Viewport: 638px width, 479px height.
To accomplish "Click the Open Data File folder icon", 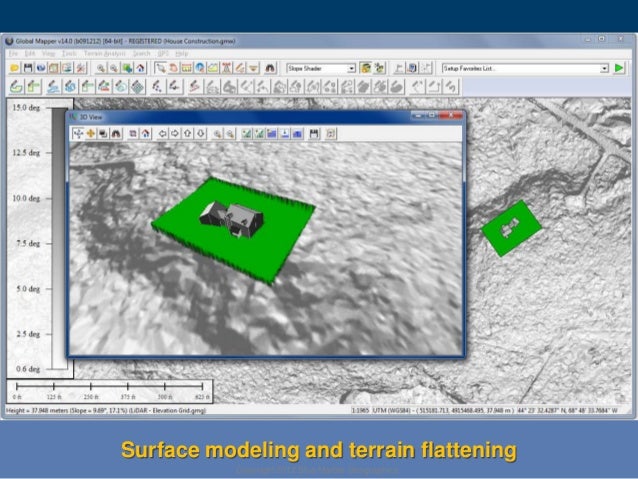I will pyautogui.click(x=15, y=68).
